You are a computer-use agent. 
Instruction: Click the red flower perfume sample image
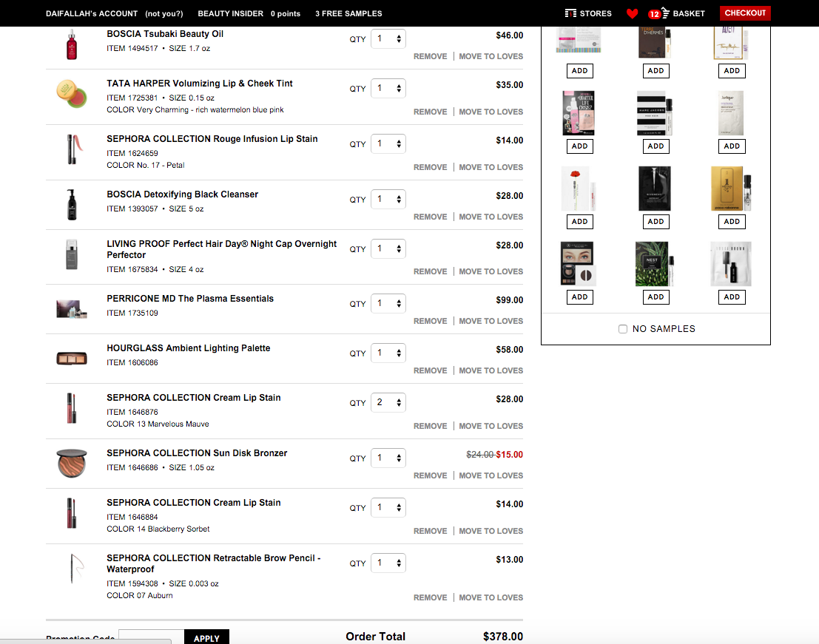tap(579, 189)
